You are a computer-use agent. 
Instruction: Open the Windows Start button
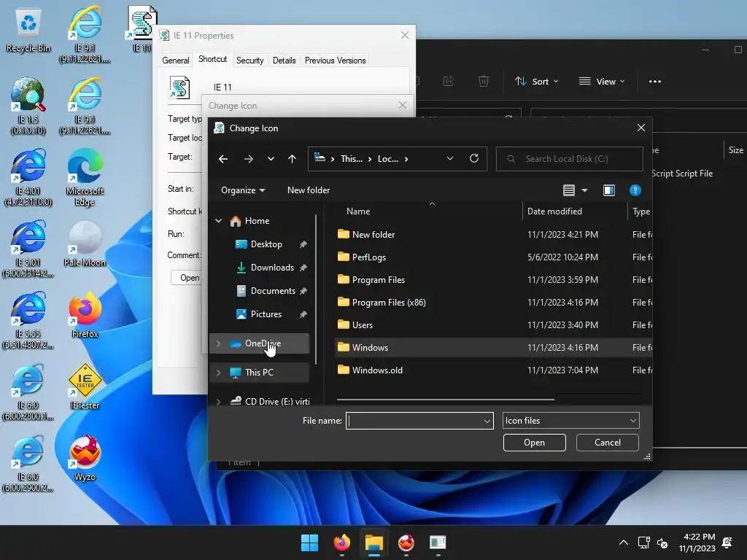309,542
